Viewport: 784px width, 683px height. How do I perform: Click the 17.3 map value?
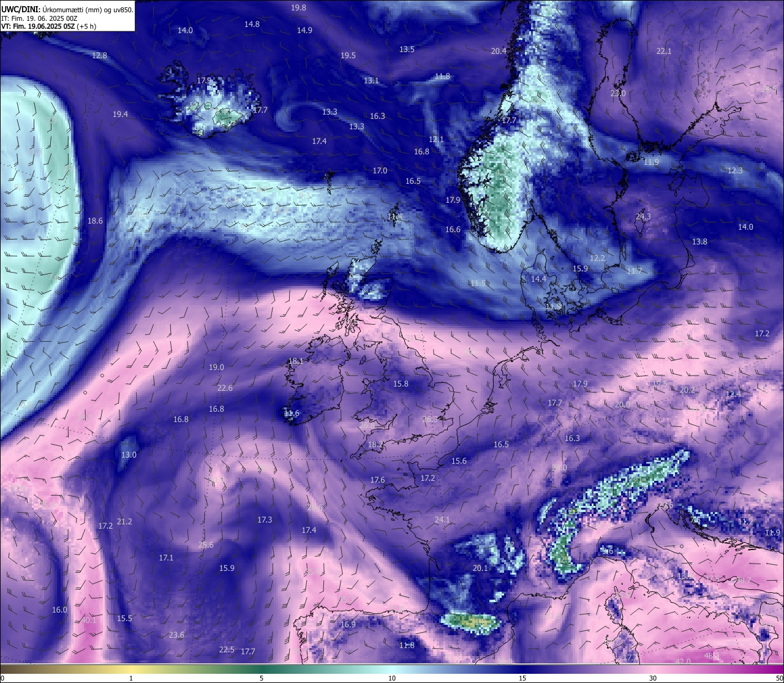(x=265, y=519)
